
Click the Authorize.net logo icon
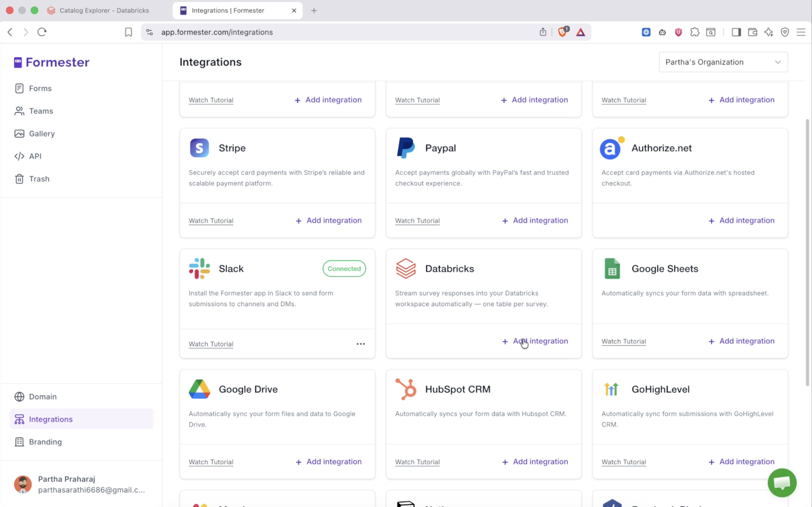click(612, 148)
